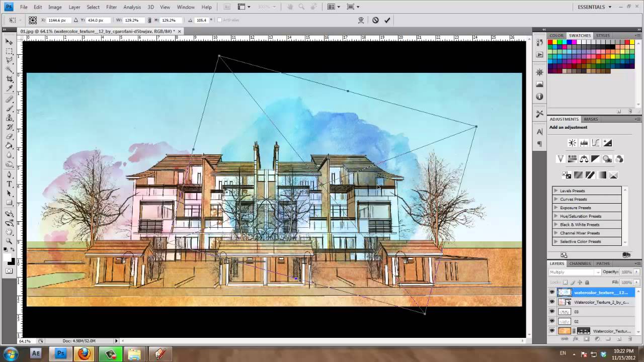Select the Healing Brush tool
The height and width of the screenshot is (362, 644).
point(9,99)
